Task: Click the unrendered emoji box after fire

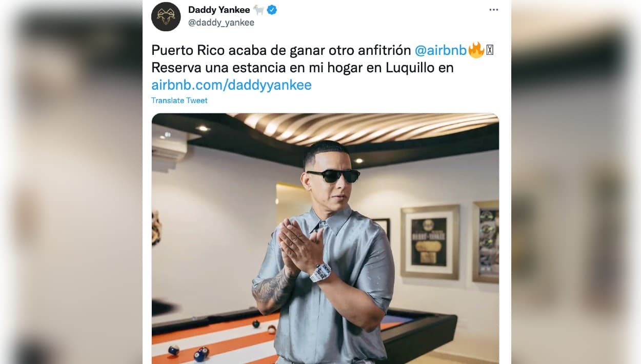Action: click(x=490, y=50)
